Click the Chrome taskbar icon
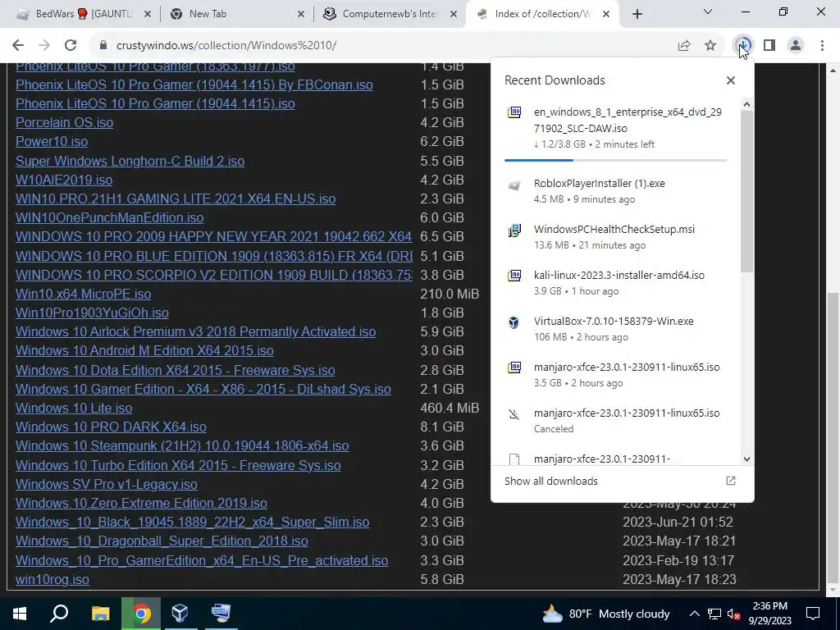This screenshot has width=840, height=630. (x=141, y=614)
